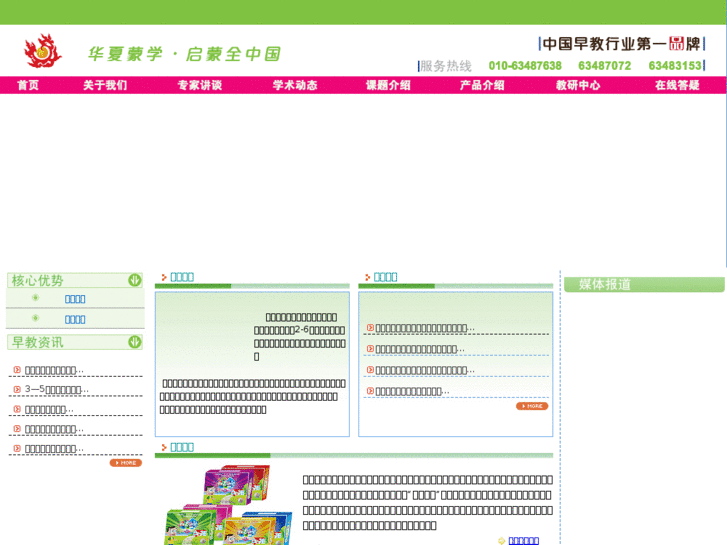Open 在线答疑 in the navigation bar
This screenshot has width=727, height=545.
point(677,85)
